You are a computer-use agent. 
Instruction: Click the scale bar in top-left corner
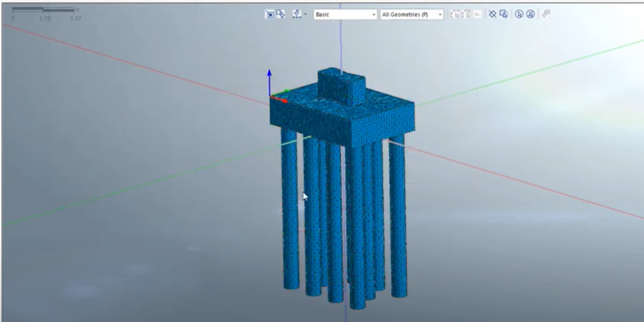coord(43,10)
